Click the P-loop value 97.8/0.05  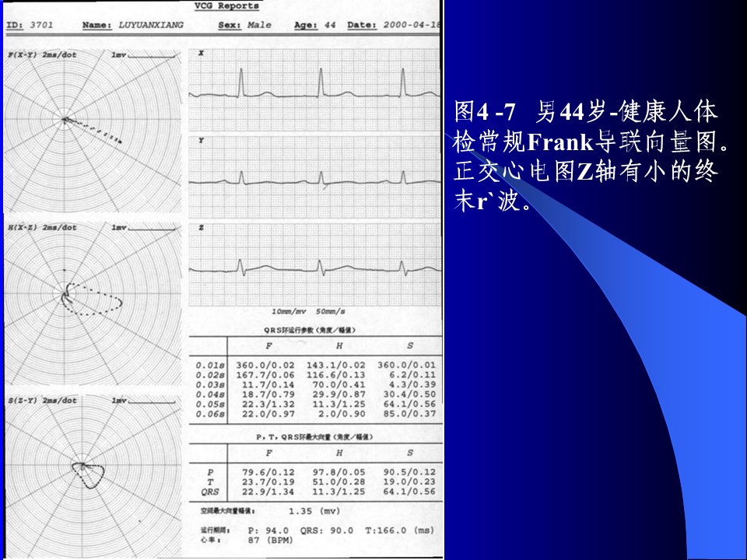[x=338, y=472]
